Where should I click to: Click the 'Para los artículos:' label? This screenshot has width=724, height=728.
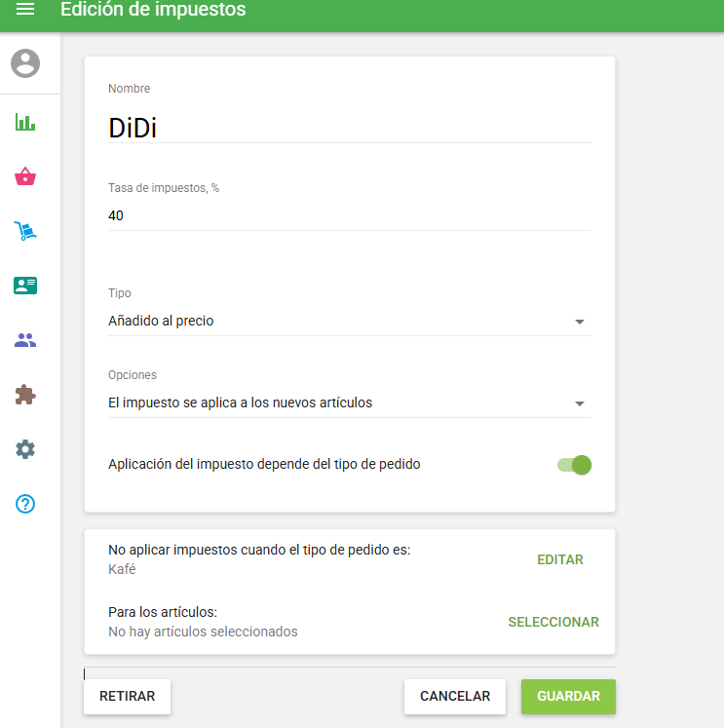(163, 612)
